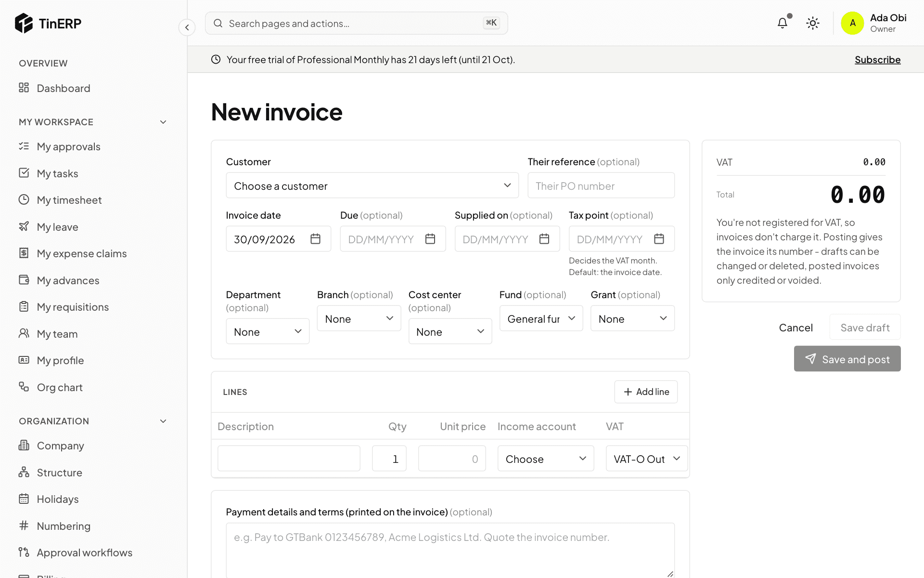Open the Fund dropdown showing General fund
Viewport: 924px width, 578px height.
click(541, 318)
